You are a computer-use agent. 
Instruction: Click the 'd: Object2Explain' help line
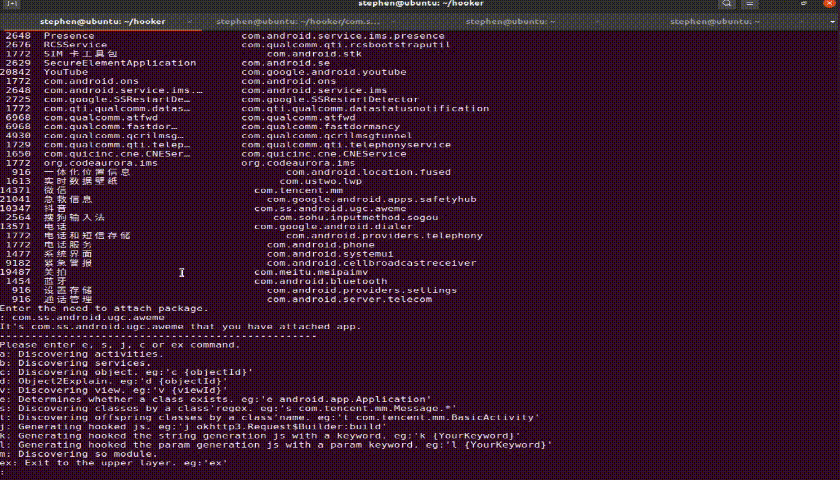(x=114, y=381)
